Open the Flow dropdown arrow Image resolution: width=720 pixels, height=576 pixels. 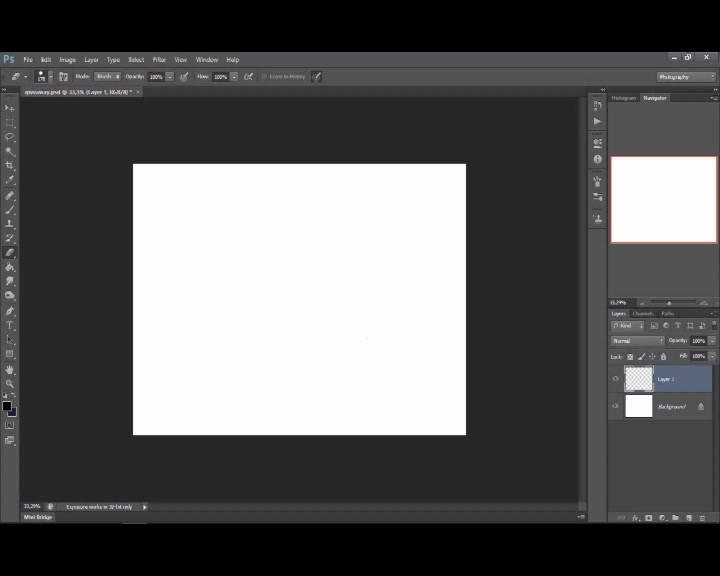coord(234,77)
